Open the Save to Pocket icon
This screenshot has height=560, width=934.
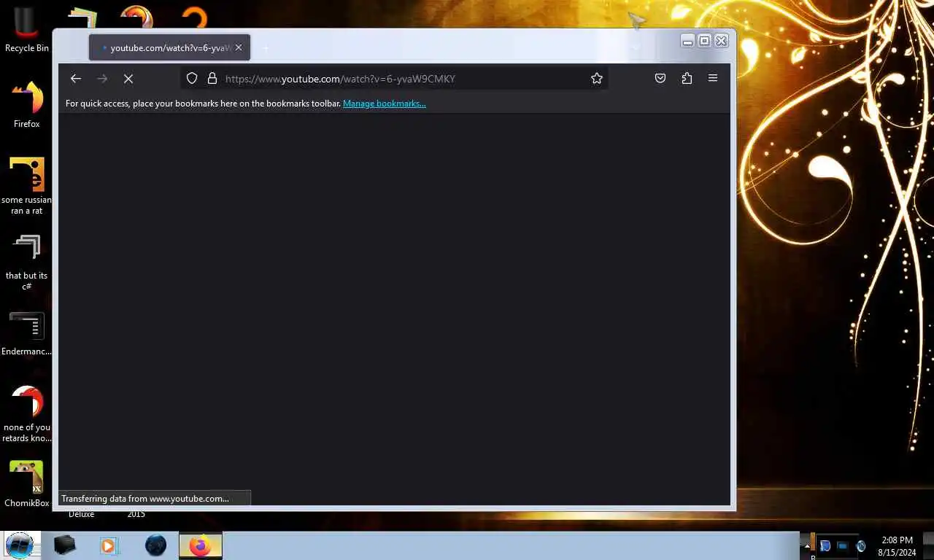pos(660,79)
